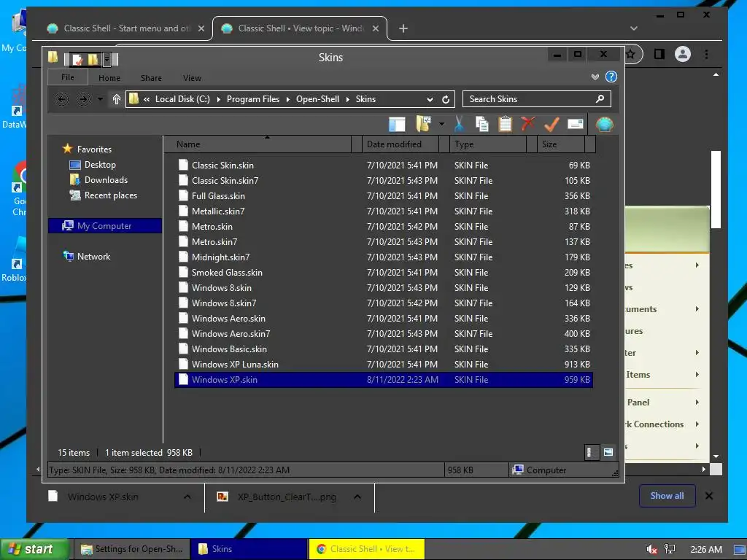The image size is (747, 560).
Task: Expand the ribbon with chevron
Action: point(595,77)
